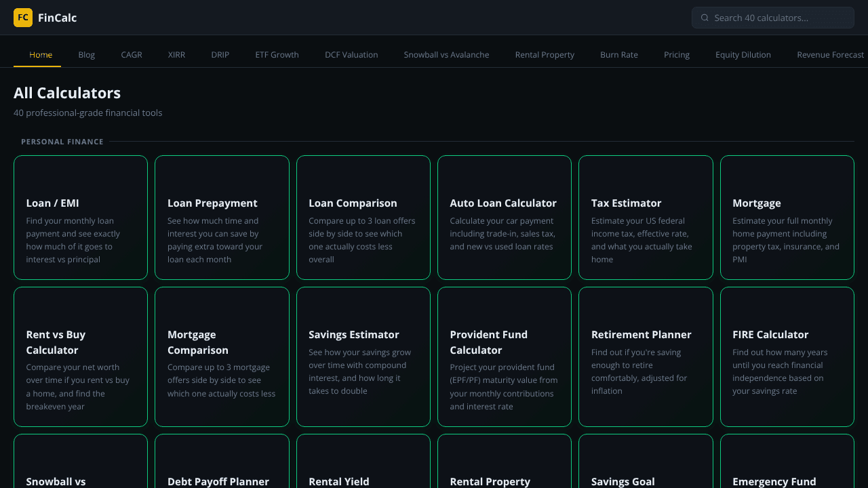Screen dimensions: 868x488
Task: Click the PERSONAL FINANCE section label
Action: [x=62, y=142]
